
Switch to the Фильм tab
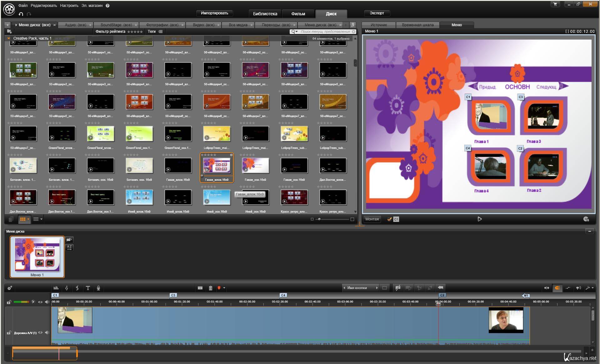(298, 14)
